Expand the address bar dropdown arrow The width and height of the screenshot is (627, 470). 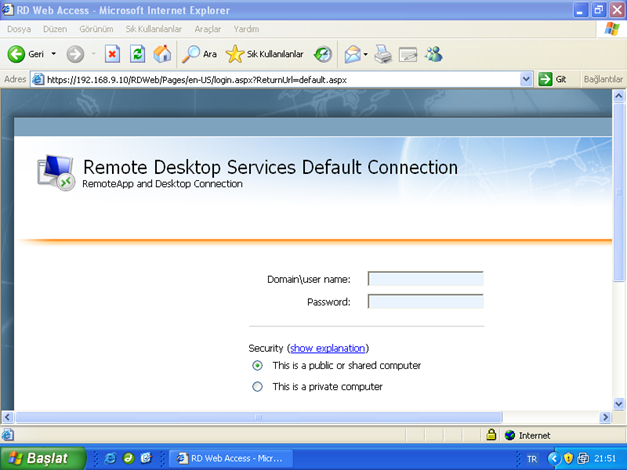pyautogui.click(x=526, y=79)
